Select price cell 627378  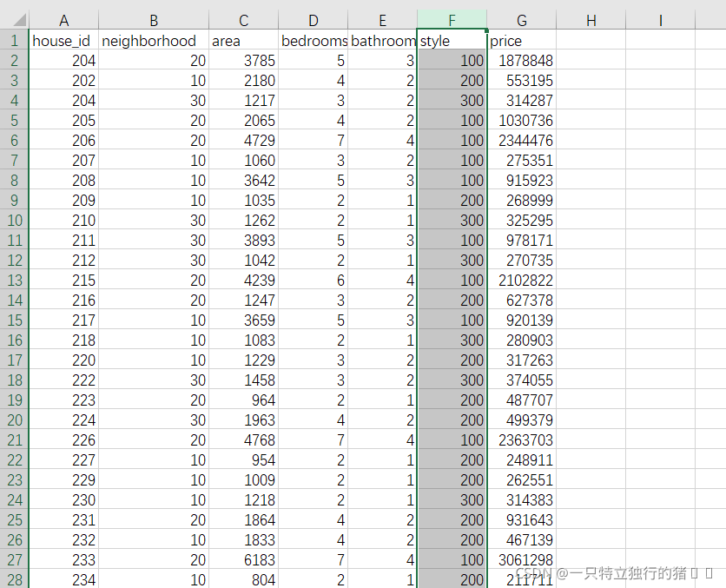pyautogui.click(x=521, y=300)
